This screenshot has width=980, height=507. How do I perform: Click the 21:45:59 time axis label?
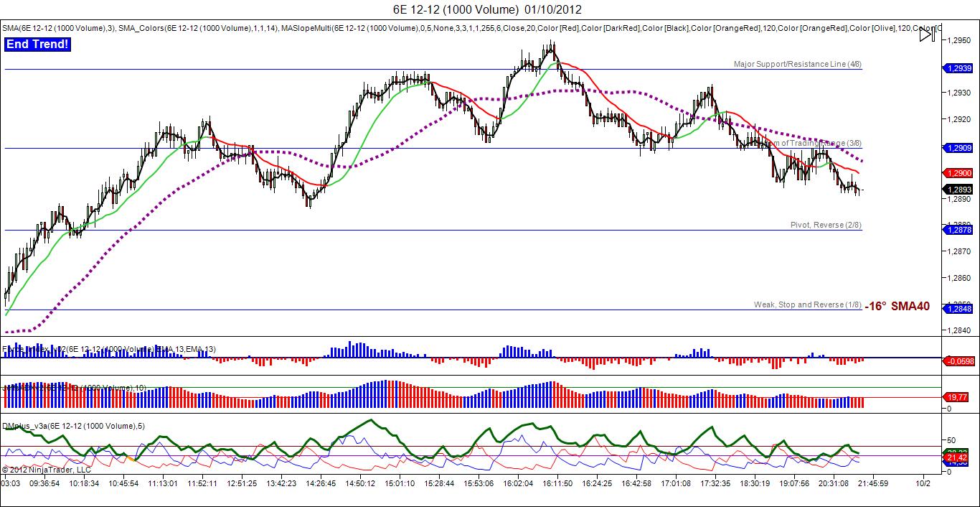click(872, 483)
